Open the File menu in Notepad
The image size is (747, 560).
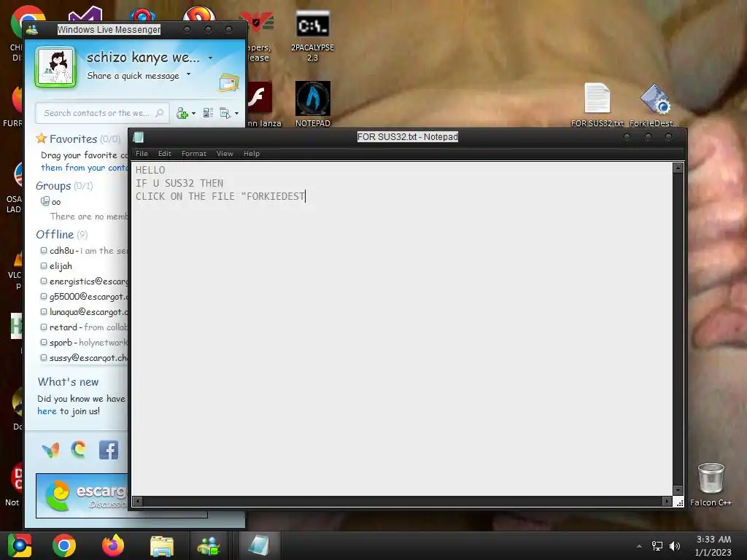coord(142,153)
